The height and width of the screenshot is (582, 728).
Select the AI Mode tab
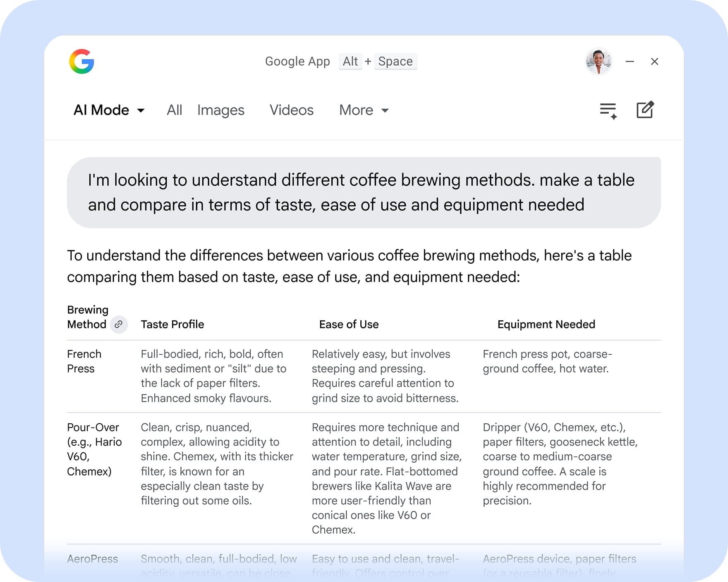coord(101,110)
